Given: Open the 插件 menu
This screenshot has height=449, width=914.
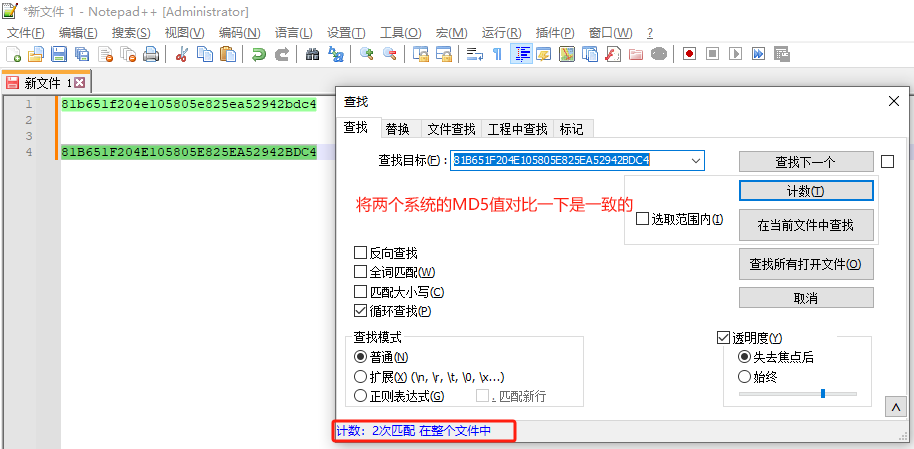Looking at the screenshot, I should point(555,33).
